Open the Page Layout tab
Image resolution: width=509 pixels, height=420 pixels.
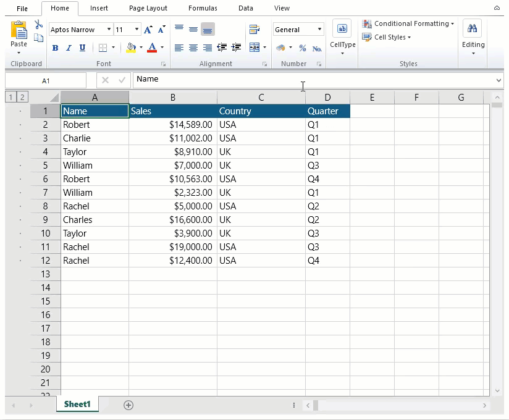[148, 9]
